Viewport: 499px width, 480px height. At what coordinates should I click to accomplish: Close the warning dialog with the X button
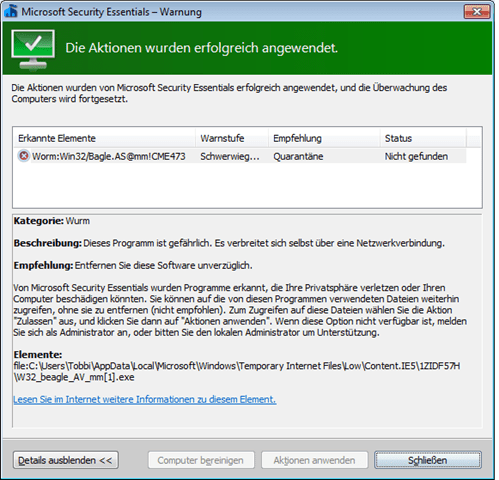(x=477, y=12)
